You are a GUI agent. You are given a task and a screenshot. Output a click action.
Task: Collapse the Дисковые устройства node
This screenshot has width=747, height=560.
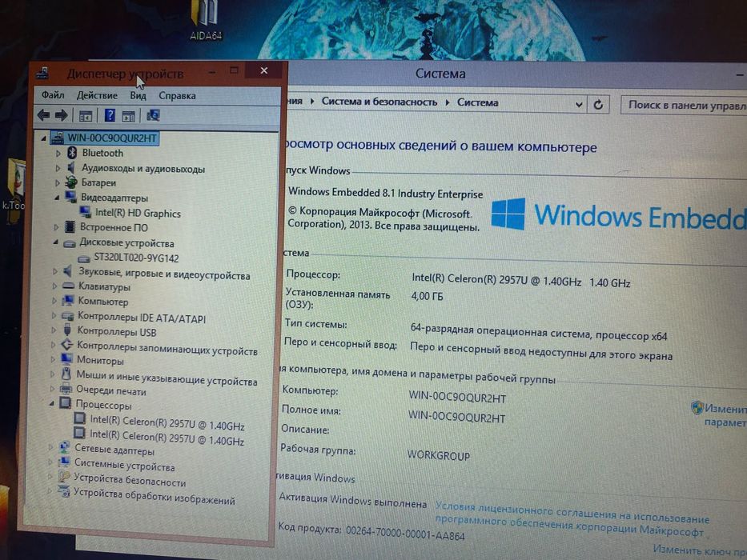click(56, 242)
